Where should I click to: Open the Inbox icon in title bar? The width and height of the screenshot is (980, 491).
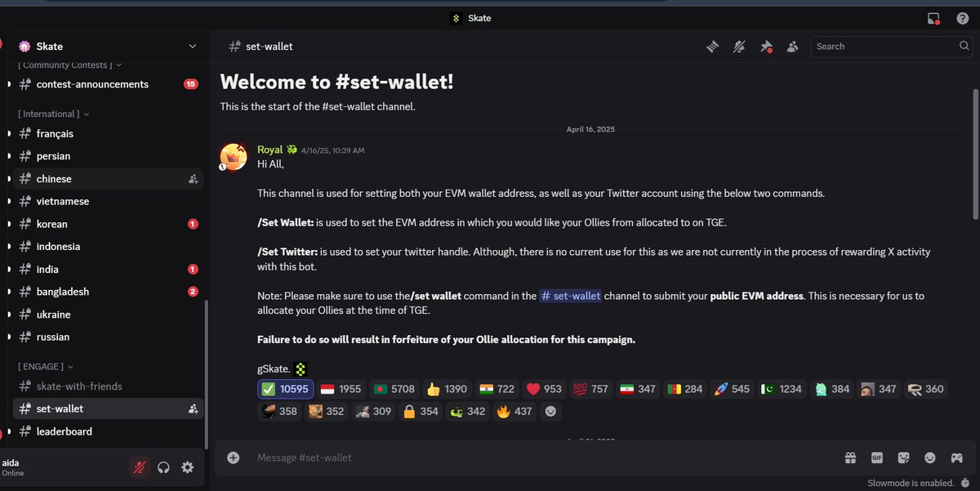tap(934, 18)
